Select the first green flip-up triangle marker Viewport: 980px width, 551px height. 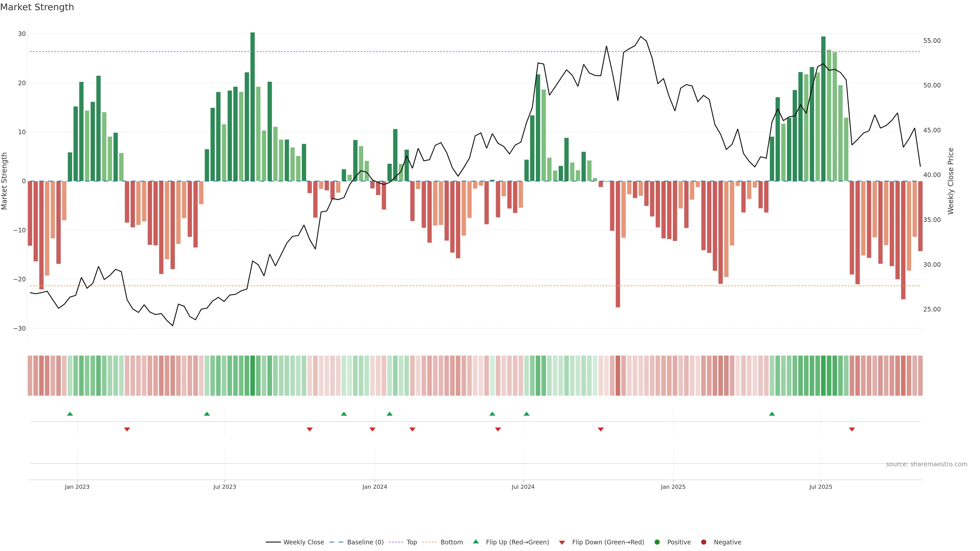(70, 414)
